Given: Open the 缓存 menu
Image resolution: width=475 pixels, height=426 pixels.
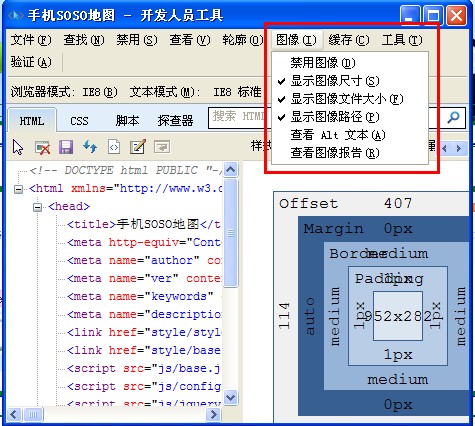Looking at the screenshot, I should [349, 40].
